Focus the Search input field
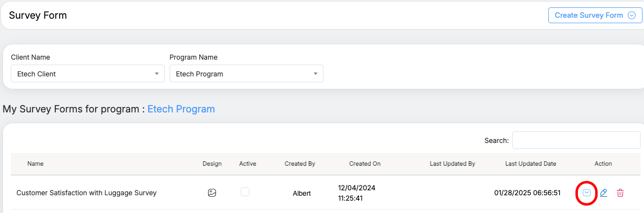Screen dimensions: 644x213 coord(576,140)
